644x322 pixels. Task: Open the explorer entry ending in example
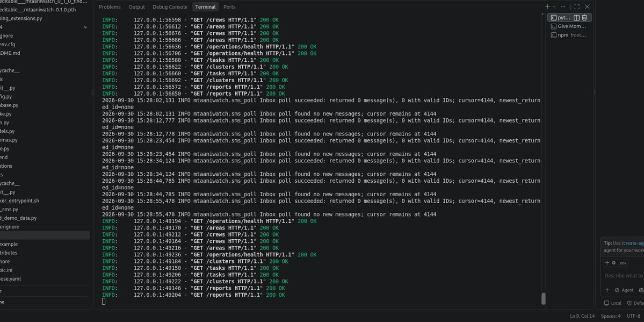(x=45, y=244)
